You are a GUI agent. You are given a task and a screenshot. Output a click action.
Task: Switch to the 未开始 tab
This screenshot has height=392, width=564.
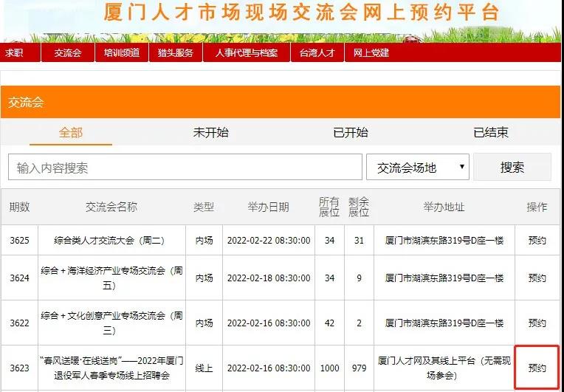pyautogui.click(x=210, y=133)
